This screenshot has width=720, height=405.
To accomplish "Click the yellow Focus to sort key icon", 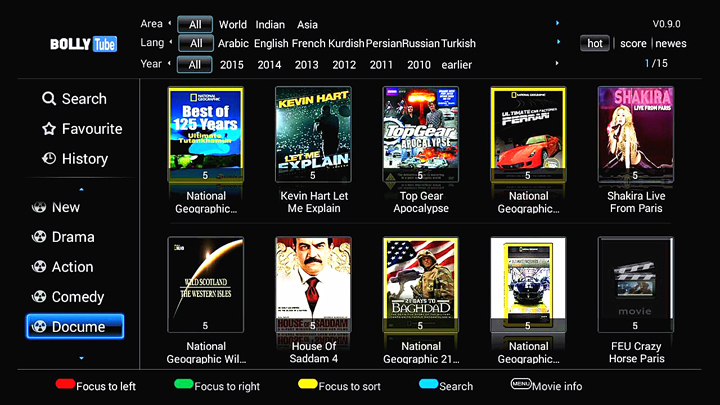I will tap(308, 384).
